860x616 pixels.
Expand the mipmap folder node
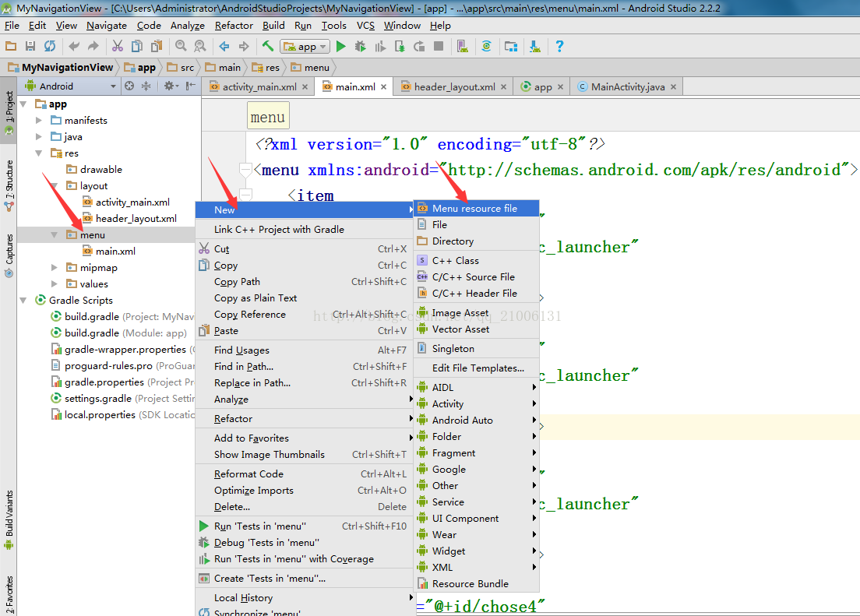pyautogui.click(x=55, y=268)
